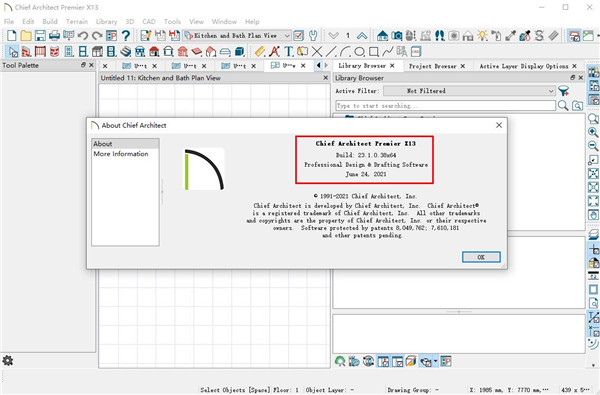This screenshot has width=600, height=395.
Task: Open the Tool Palette settings gear
Action: (x=8, y=361)
